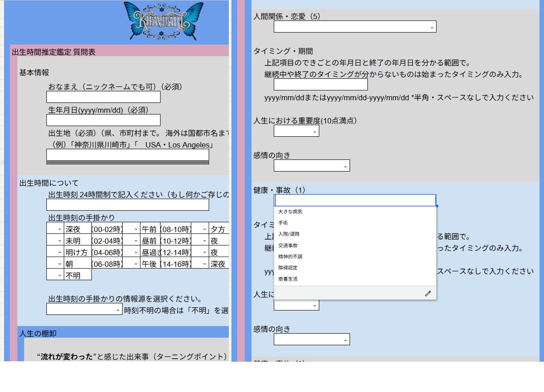The width and height of the screenshot is (544, 392).
Task: Click the 朝 cell in the time table
Action: (x=78, y=263)
